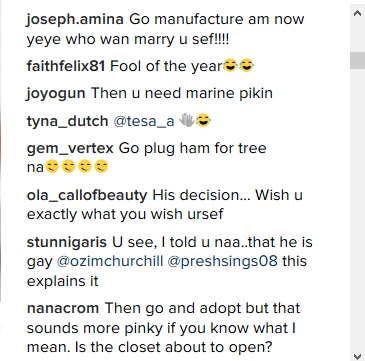
Task: Open gem_vertex's profile
Action: pyautogui.click(x=70, y=148)
